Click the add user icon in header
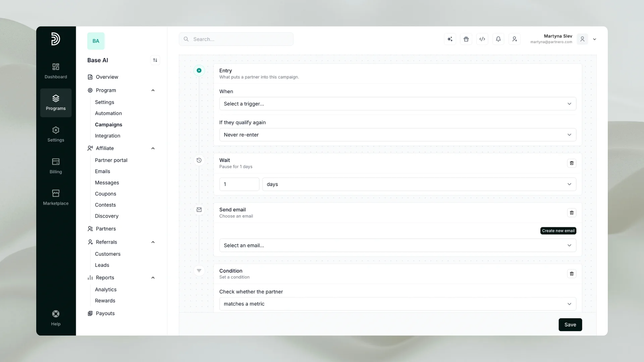 (514, 39)
